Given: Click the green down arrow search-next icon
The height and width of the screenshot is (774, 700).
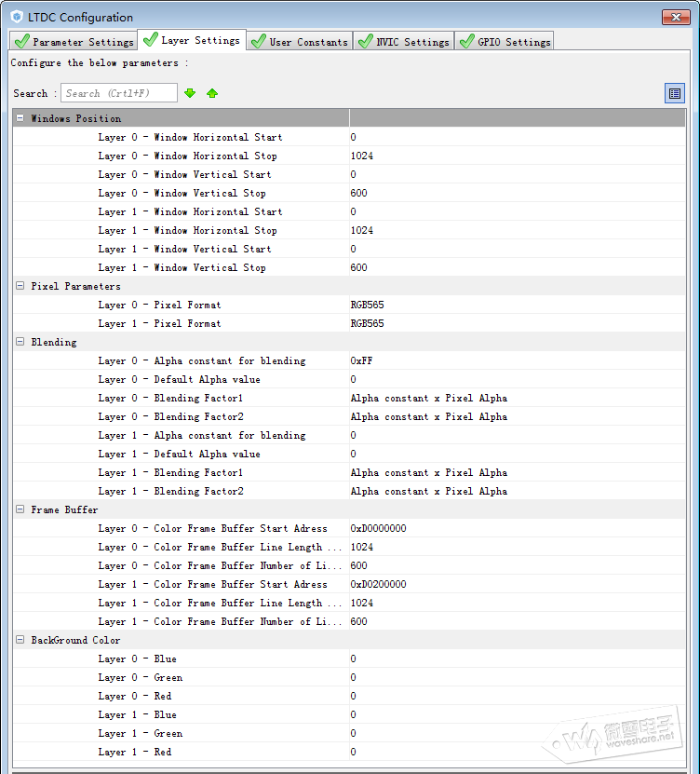Looking at the screenshot, I should [x=190, y=93].
